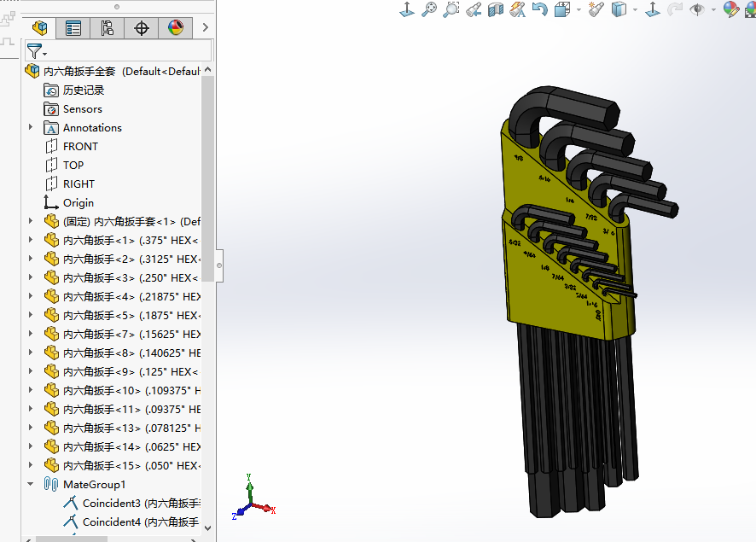Select the Zoom to Area tool
Viewport: 756px width, 542px height.
(x=451, y=9)
